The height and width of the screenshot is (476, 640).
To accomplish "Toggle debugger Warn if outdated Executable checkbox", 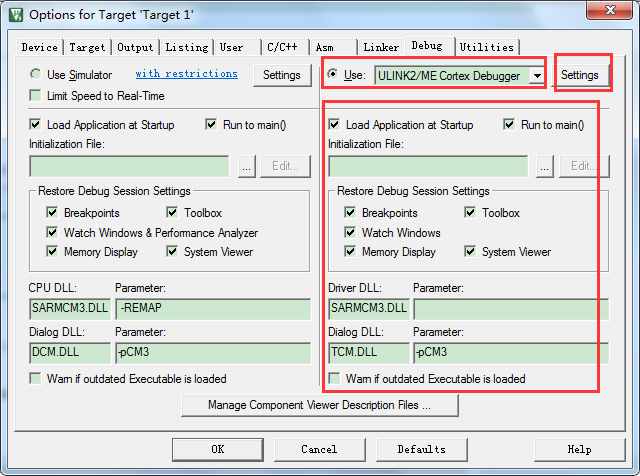I will coord(334,378).
